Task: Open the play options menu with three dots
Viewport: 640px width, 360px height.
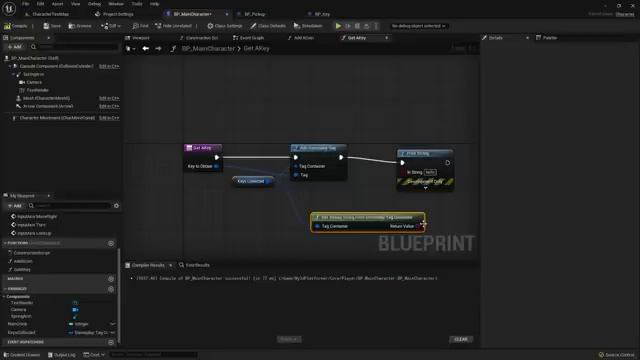Action: click(x=376, y=26)
